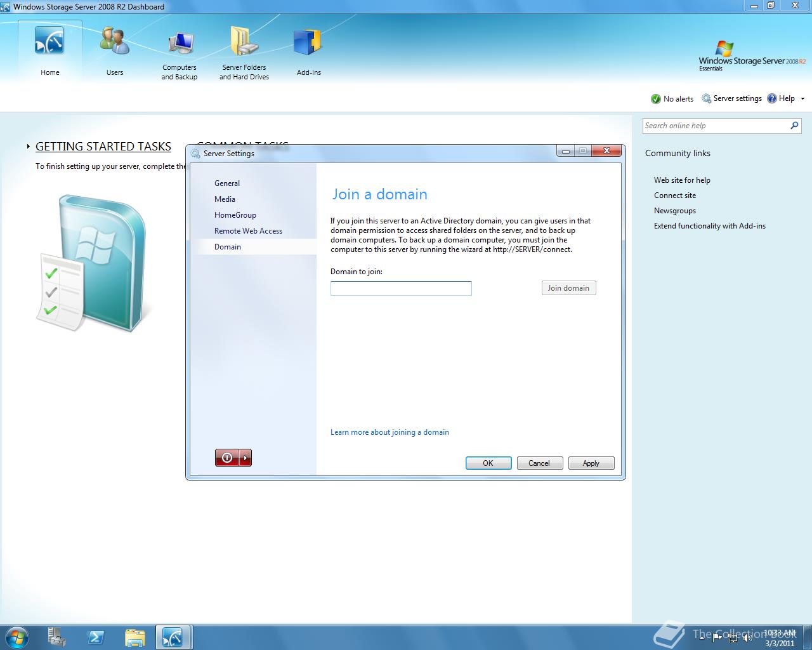Open the Users tab
Image resolution: width=812 pixels, height=650 pixels.
coord(115,51)
